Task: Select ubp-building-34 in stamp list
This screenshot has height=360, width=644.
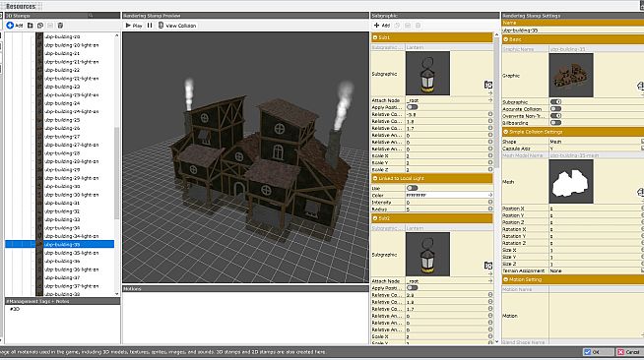Action: 62,227
